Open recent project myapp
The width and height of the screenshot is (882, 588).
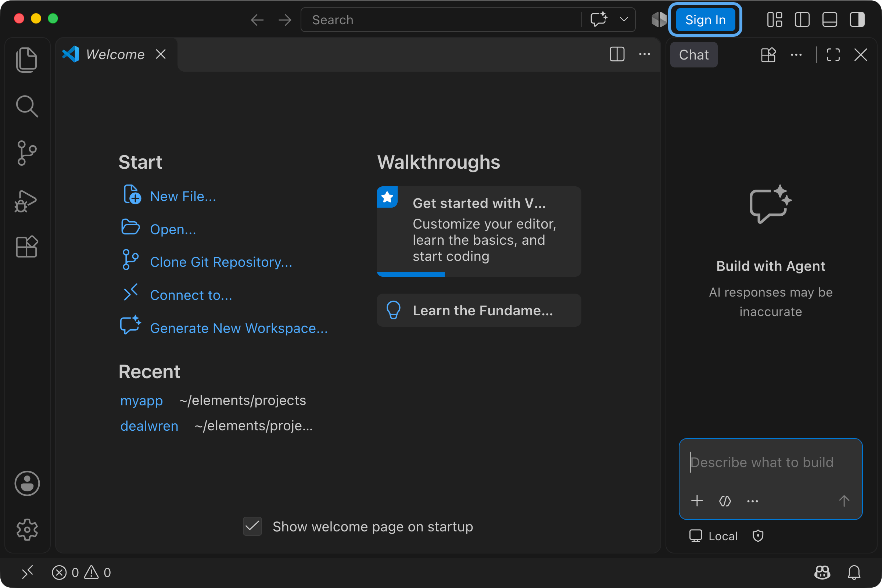[x=141, y=401]
